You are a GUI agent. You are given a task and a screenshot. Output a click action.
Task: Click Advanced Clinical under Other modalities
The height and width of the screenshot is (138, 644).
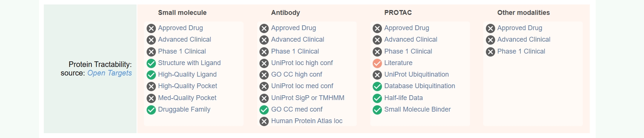524,39
